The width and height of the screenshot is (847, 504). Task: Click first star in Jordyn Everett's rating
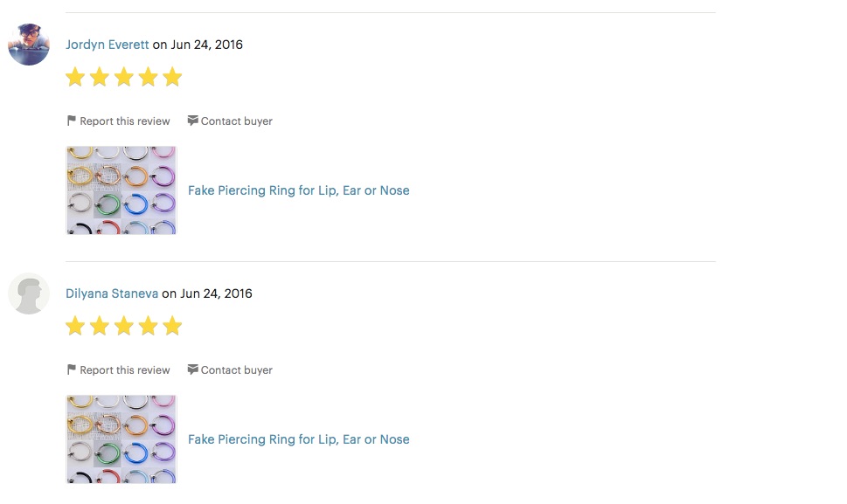point(75,78)
